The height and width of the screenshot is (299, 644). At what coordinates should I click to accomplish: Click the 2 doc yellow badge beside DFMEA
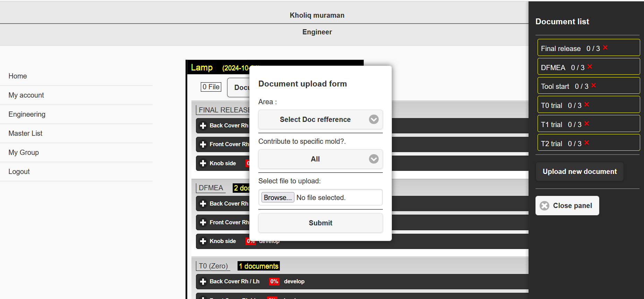pos(241,188)
